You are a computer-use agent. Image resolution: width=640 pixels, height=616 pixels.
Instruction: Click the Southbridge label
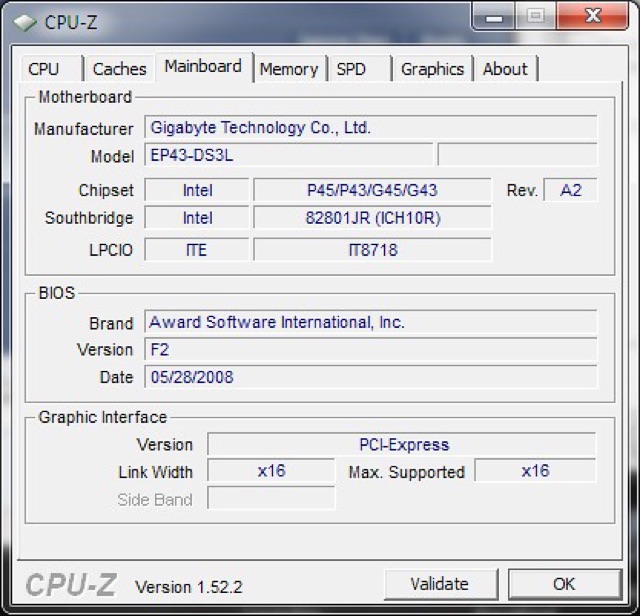pyautogui.click(x=89, y=218)
